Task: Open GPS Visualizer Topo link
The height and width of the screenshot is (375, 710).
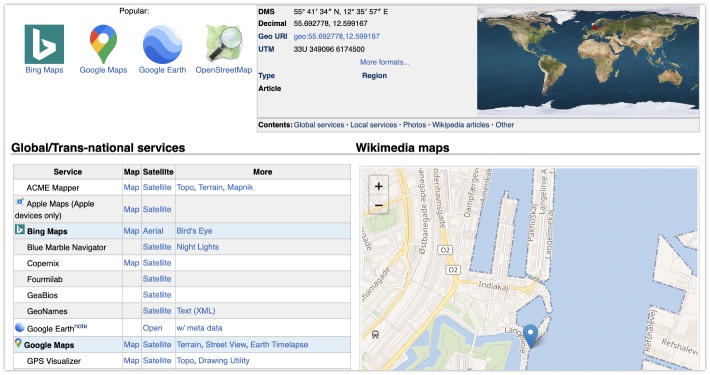Action: (x=185, y=361)
